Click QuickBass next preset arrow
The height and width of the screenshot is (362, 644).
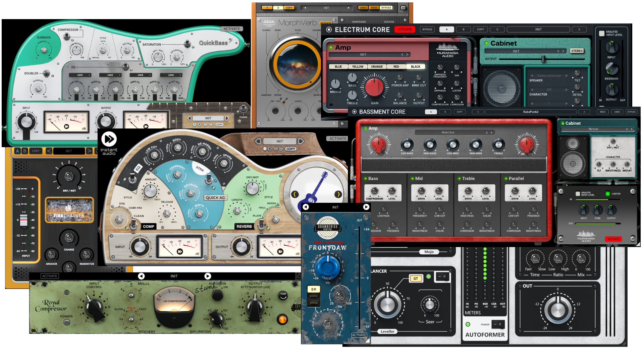[x=227, y=118]
